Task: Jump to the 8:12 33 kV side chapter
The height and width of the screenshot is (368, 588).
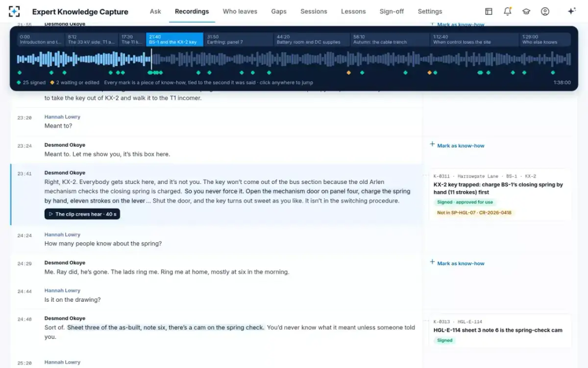Action: 92,39
